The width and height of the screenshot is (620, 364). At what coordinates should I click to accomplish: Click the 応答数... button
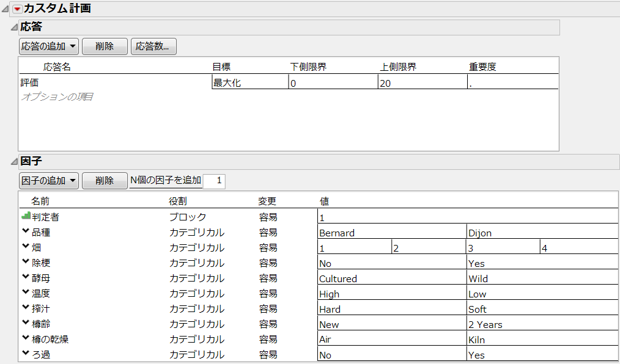(153, 46)
